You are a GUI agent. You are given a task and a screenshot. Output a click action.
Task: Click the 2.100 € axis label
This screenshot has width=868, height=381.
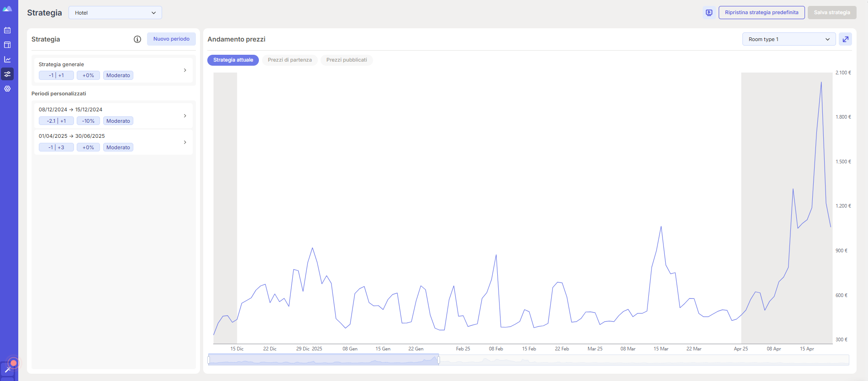(843, 73)
